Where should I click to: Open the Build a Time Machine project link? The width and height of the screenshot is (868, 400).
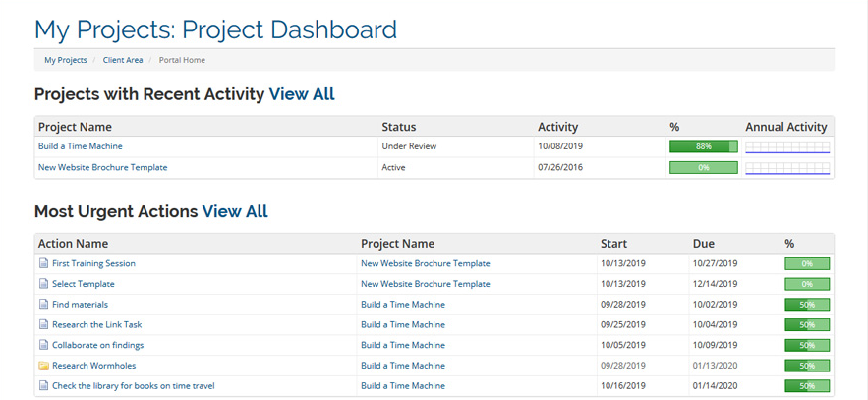point(81,146)
